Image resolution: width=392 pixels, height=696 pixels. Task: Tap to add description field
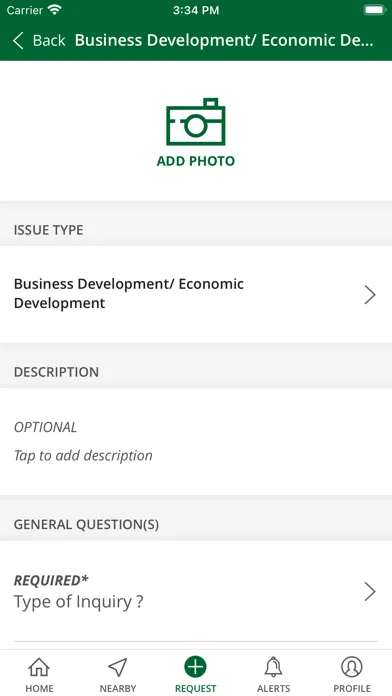pos(196,442)
